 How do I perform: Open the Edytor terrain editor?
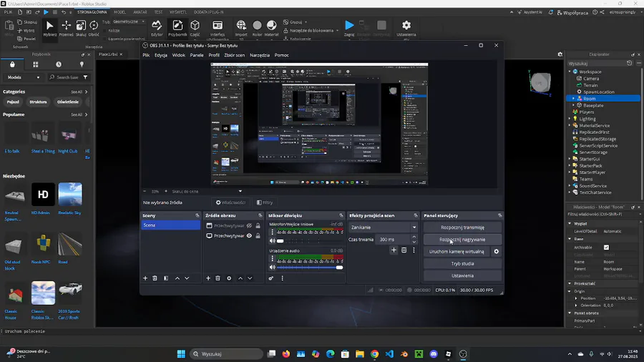tap(157, 29)
